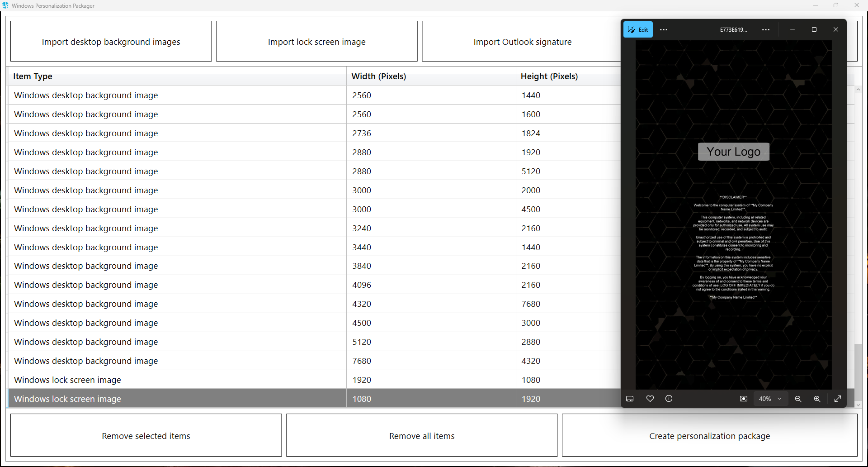The width and height of the screenshot is (868, 467).
Task: Click the fit-to-window icon in Photos
Action: (744, 399)
